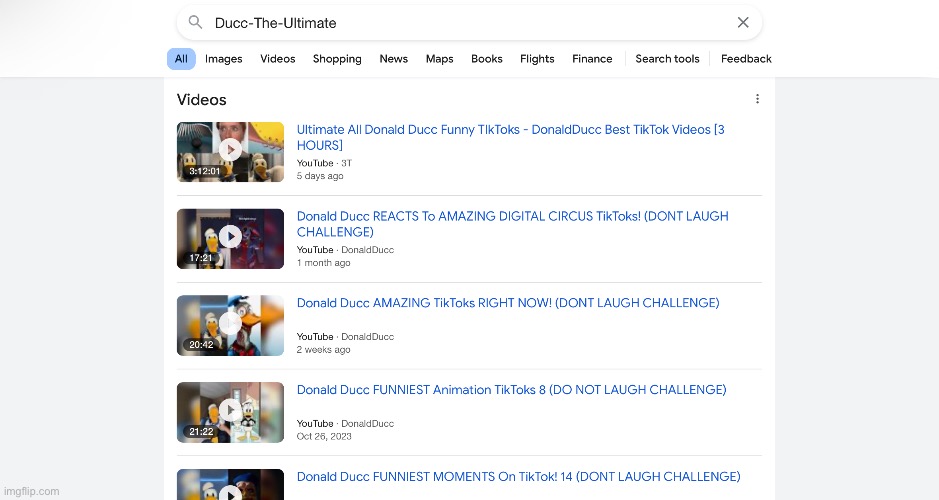Viewport: 939px width, 500px height.
Task: Open the News tab
Action: click(393, 59)
